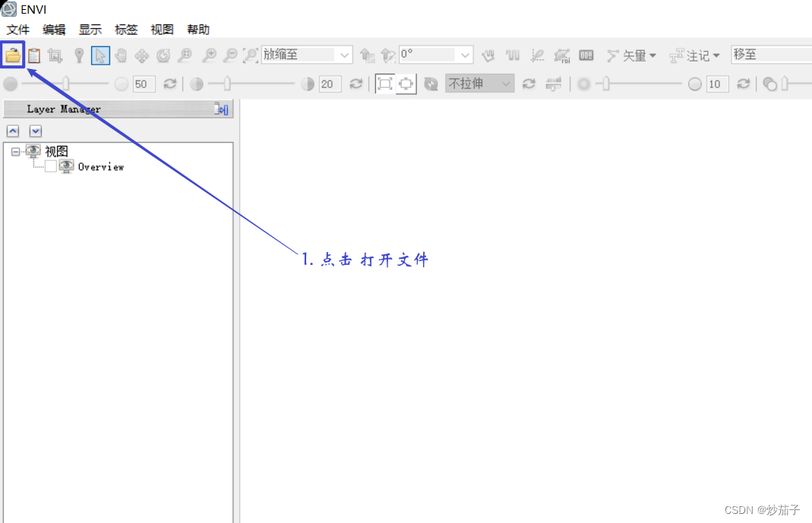Select the 视图 item in layer tree
Image resolution: width=812 pixels, height=523 pixels.
coord(56,151)
